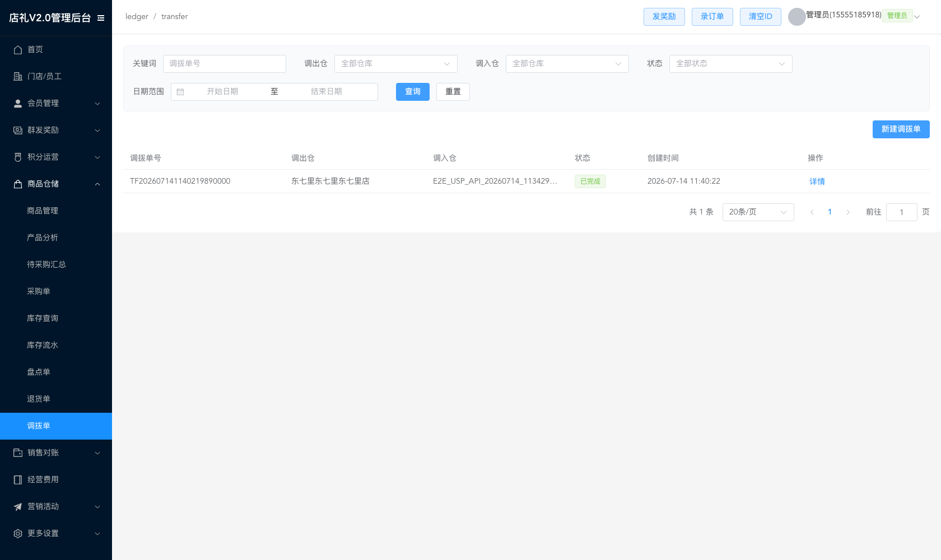Expand the 会员管理 submenu
This screenshot has width=941, height=560.
tap(56, 103)
